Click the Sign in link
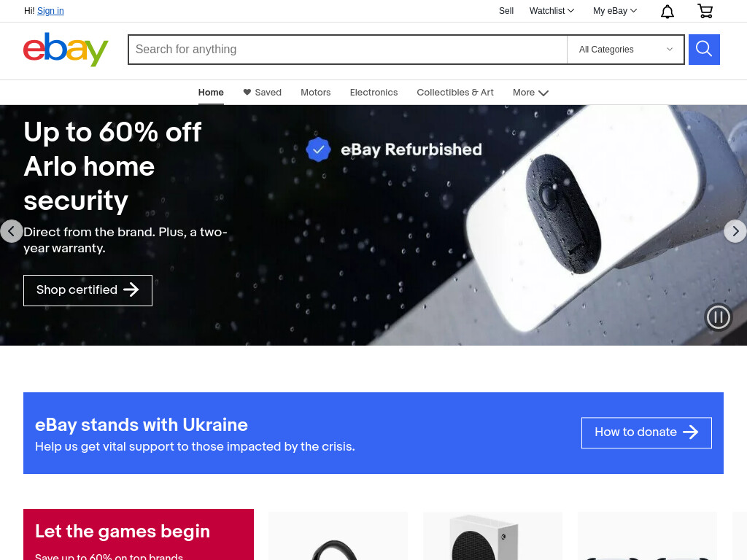This screenshot has width=747, height=560. 50,11
